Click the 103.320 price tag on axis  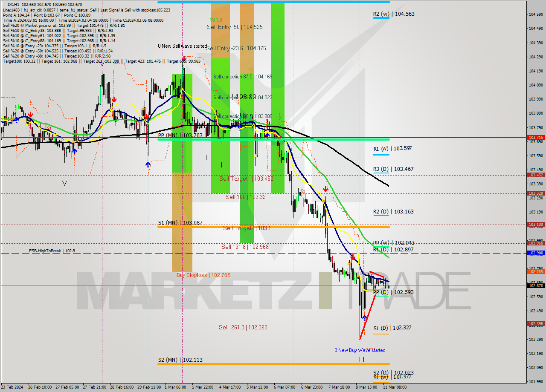click(x=536, y=193)
